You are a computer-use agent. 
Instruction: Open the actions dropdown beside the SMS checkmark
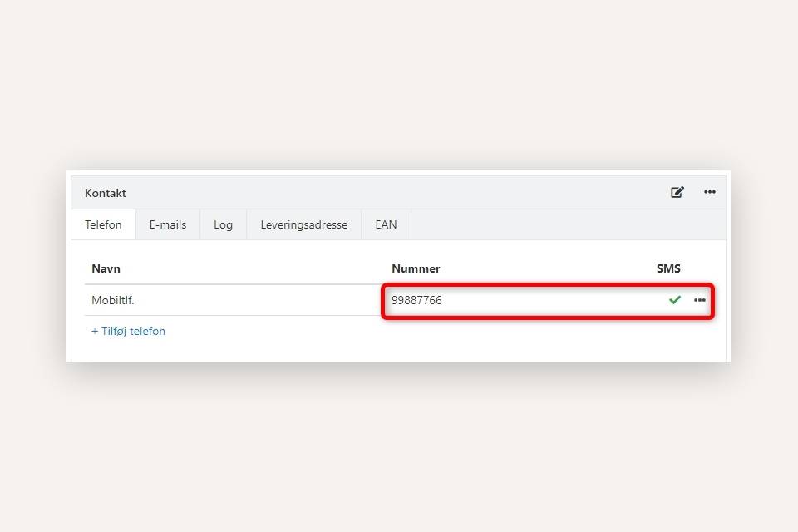coord(701,301)
